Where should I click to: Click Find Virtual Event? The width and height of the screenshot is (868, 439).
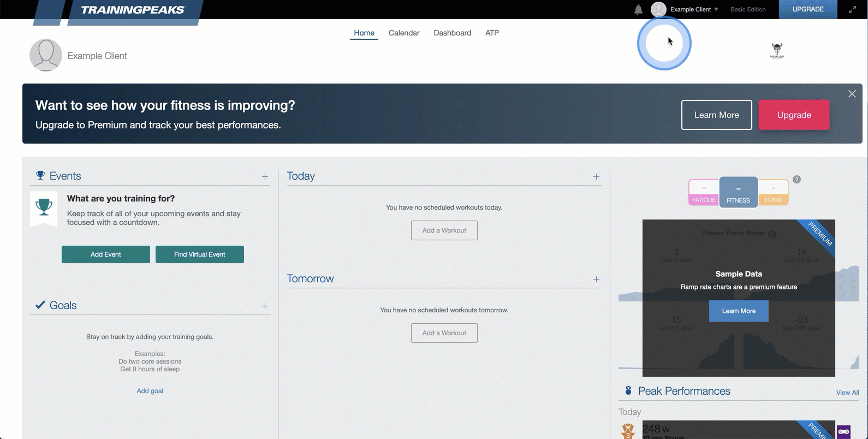point(200,254)
